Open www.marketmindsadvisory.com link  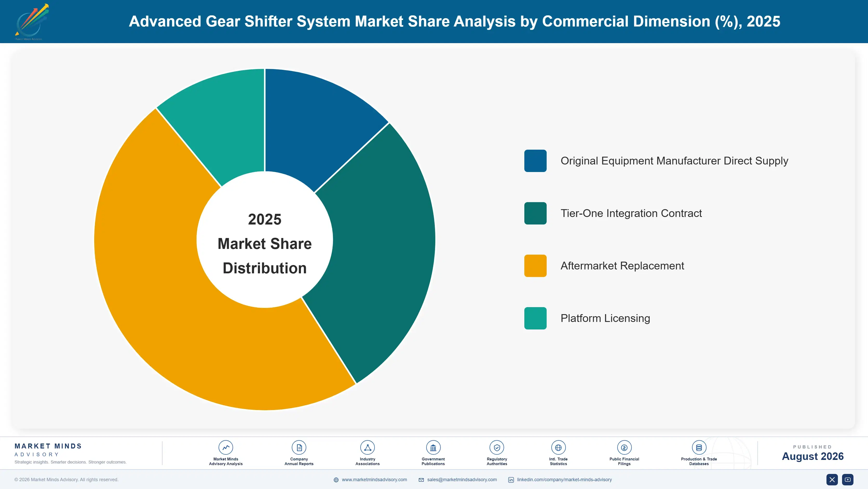tap(374, 480)
